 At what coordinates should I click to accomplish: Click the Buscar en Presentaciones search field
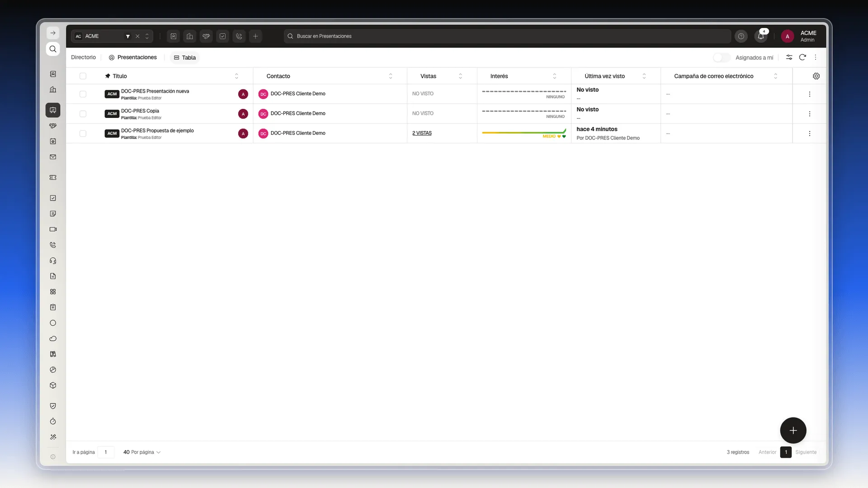click(x=507, y=36)
